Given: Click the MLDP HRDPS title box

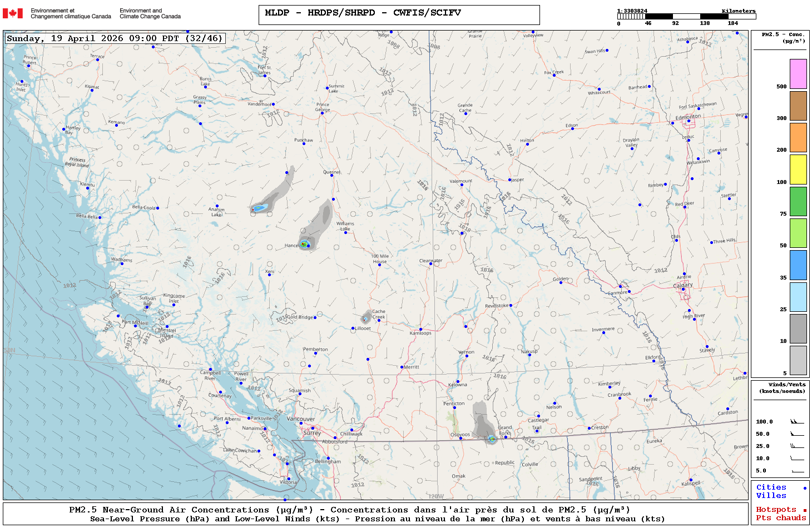Looking at the screenshot, I should [x=399, y=14].
